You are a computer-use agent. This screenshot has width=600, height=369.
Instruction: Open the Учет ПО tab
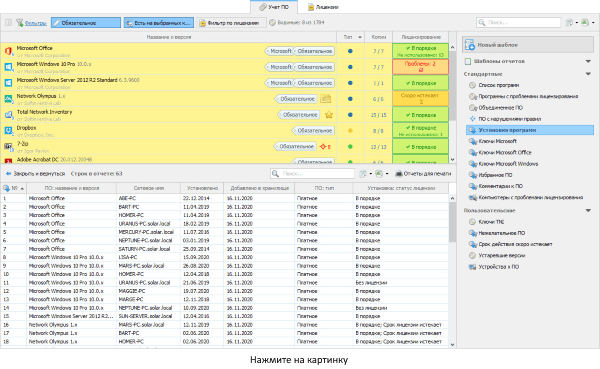(x=274, y=7)
